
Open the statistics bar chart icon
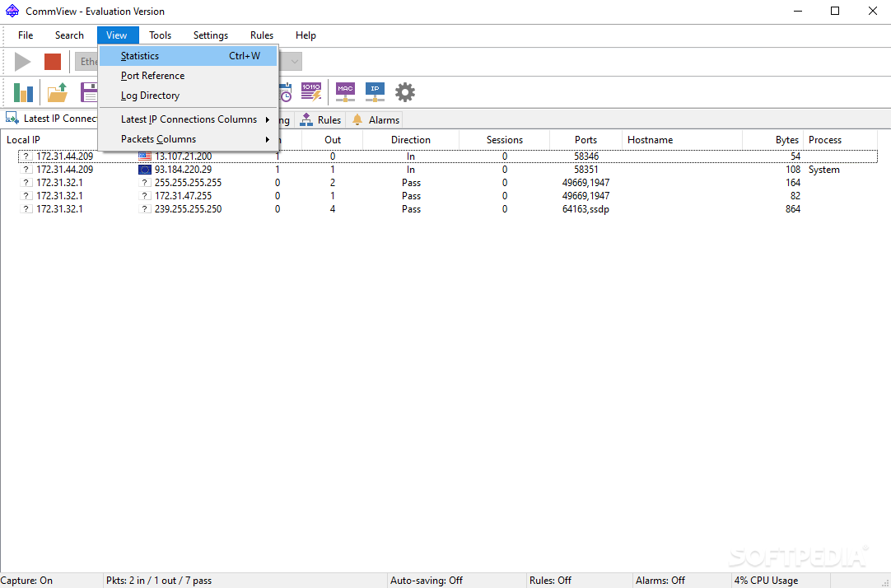pyautogui.click(x=23, y=92)
